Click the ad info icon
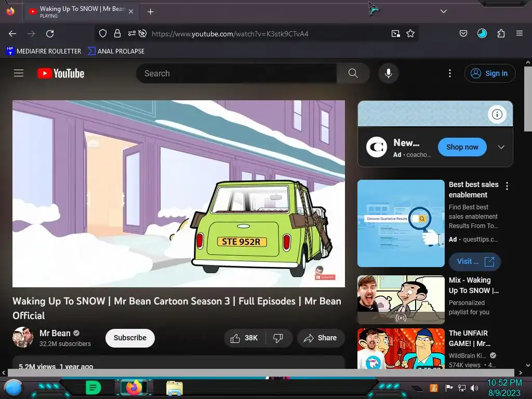This screenshot has height=399, width=532. tap(497, 114)
